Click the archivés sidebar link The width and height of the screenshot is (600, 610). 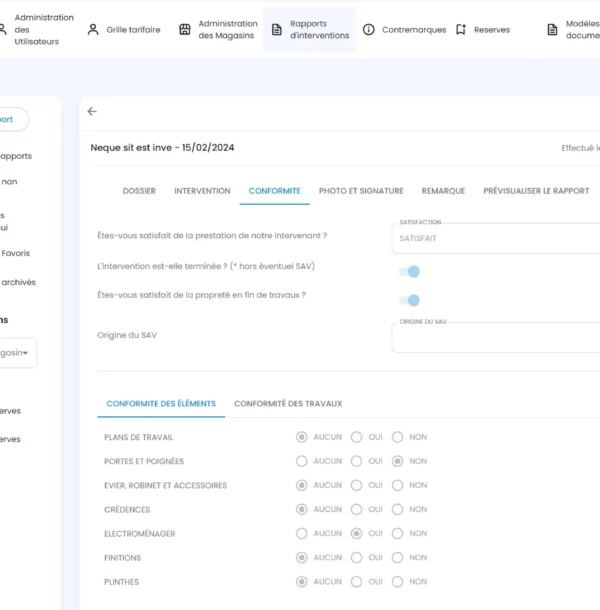[x=18, y=282]
